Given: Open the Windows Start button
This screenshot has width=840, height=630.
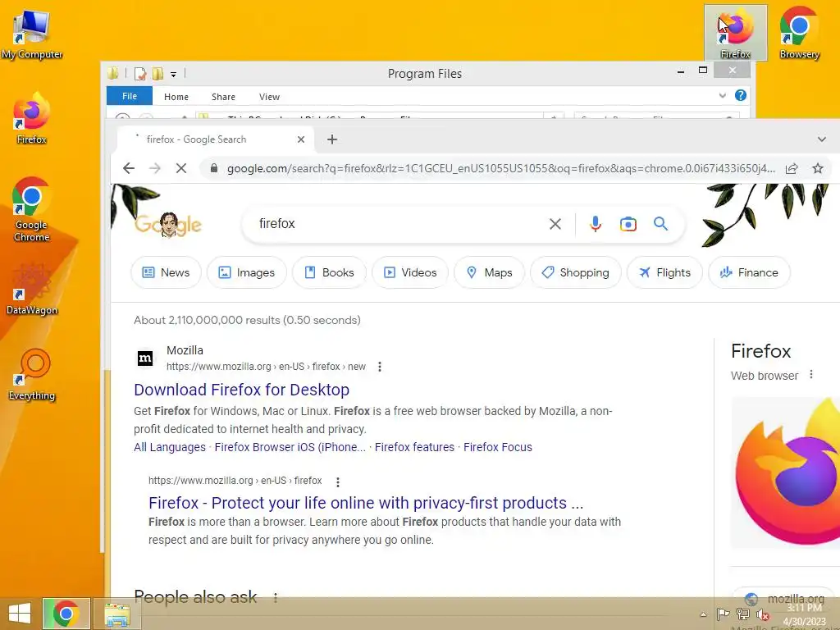Looking at the screenshot, I should (x=20, y=614).
